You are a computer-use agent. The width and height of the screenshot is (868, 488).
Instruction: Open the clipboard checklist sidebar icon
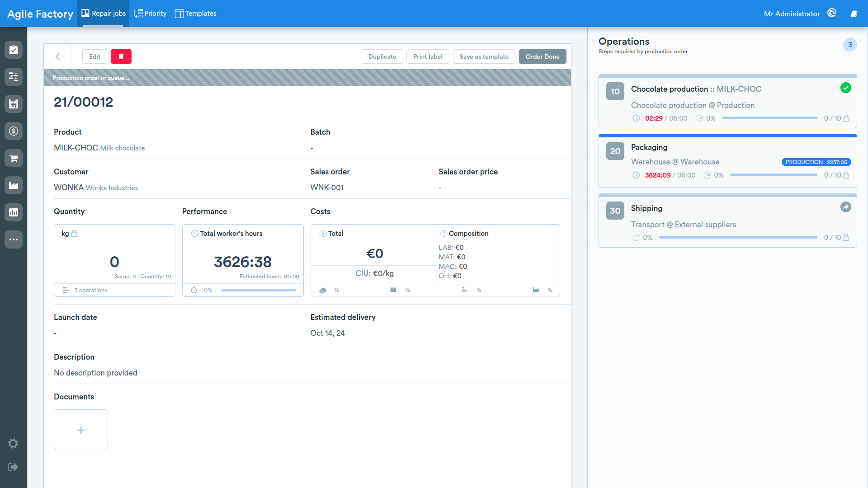click(x=14, y=50)
